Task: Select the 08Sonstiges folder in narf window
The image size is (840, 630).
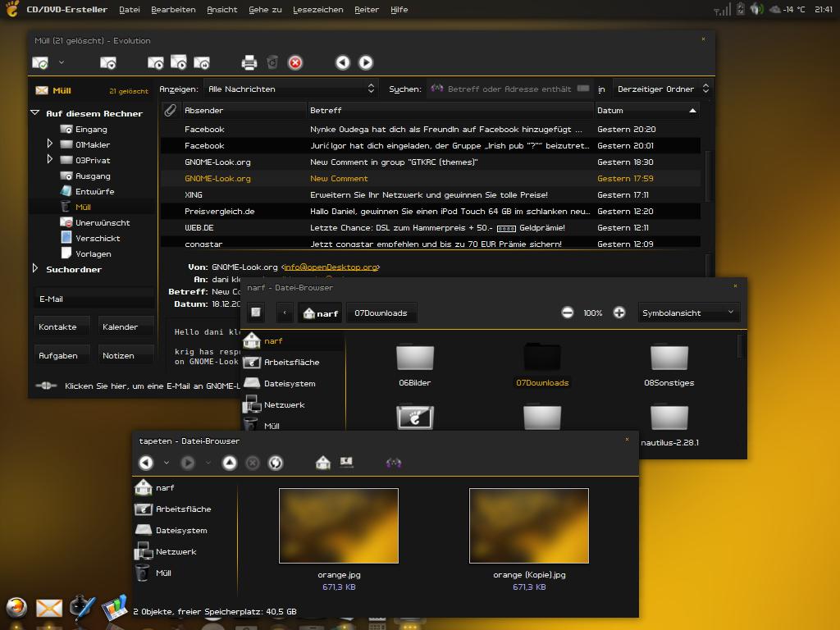Action: pos(669,364)
